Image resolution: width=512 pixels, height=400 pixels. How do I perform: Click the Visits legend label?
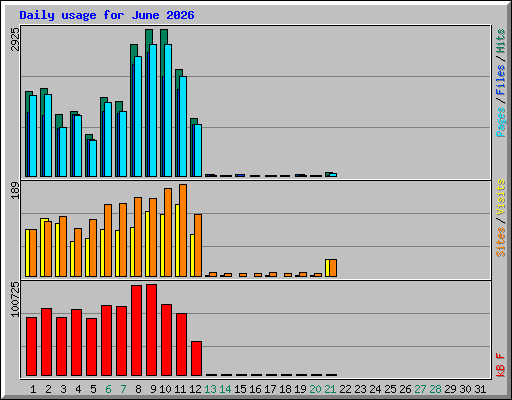pos(501,198)
